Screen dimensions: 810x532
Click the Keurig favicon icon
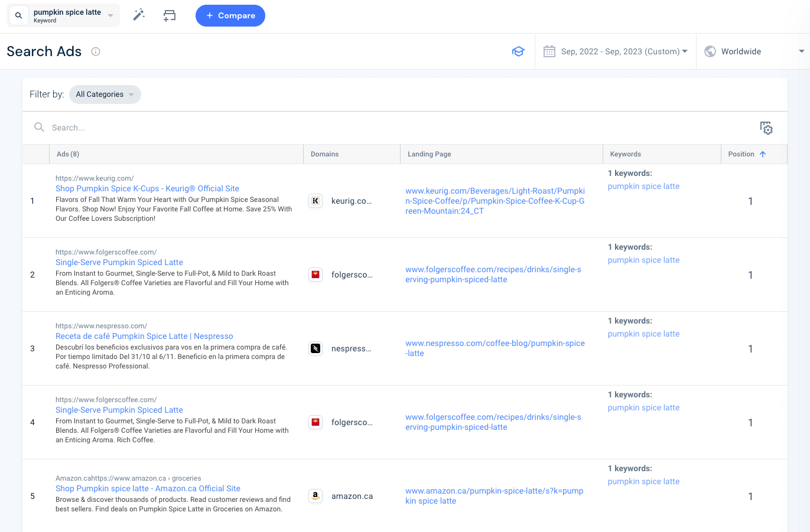tap(315, 201)
